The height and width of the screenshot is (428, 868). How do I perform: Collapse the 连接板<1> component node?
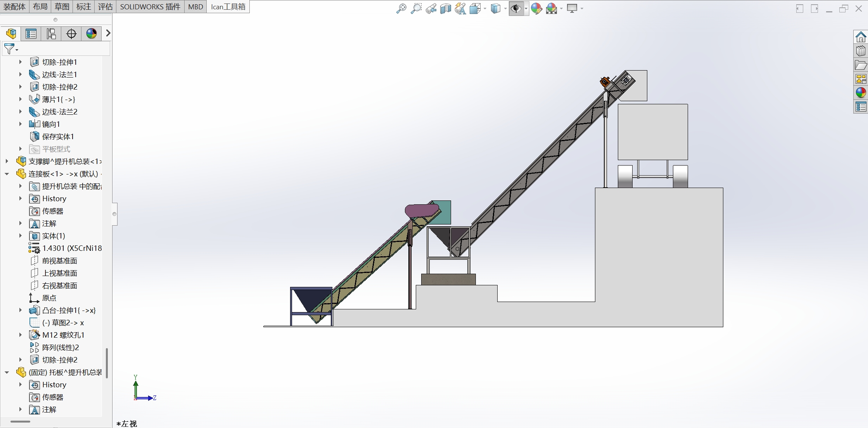coord(7,174)
